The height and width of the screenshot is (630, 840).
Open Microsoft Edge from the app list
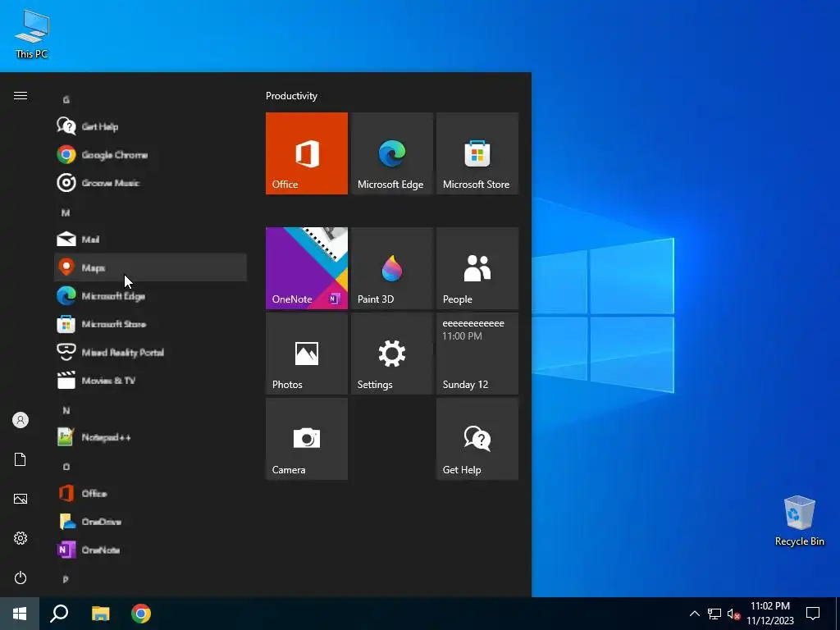point(151,295)
